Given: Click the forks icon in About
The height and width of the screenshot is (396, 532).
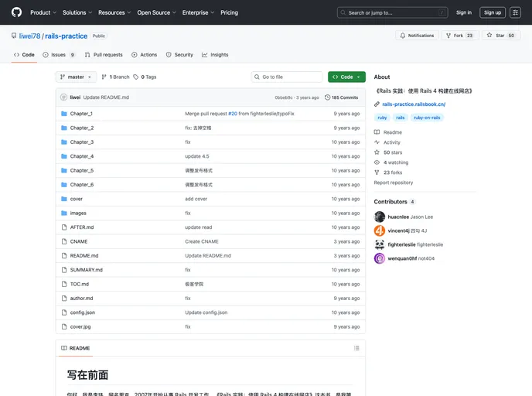Looking at the screenshot, I should coord(377,172).
